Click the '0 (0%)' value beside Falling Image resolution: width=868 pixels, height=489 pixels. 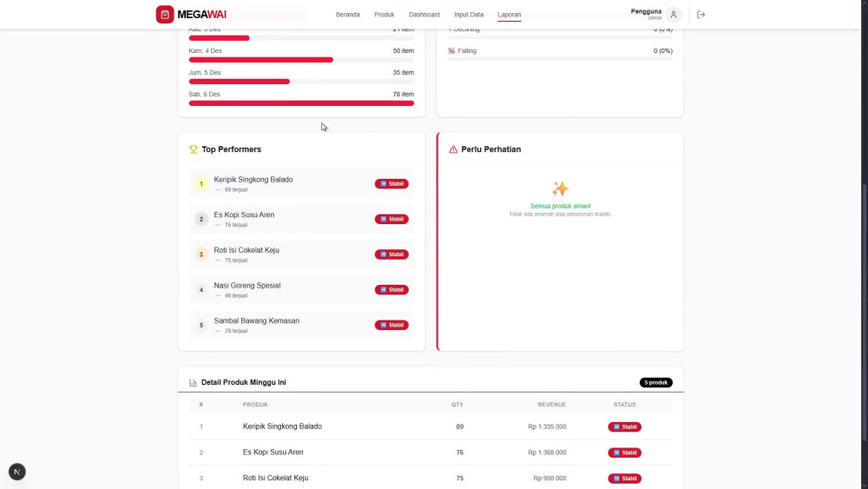pos(662,51)
